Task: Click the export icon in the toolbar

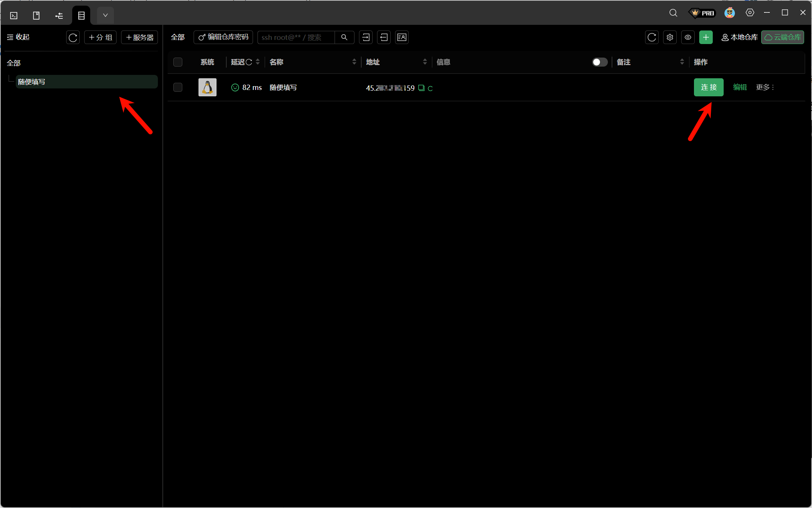Action: [383, 37]
